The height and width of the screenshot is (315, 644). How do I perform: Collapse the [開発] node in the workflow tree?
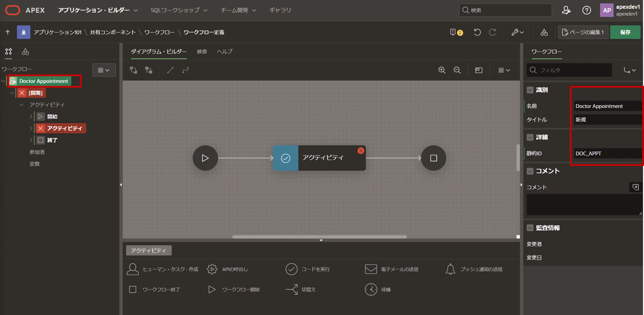click(x=12, y=93)
